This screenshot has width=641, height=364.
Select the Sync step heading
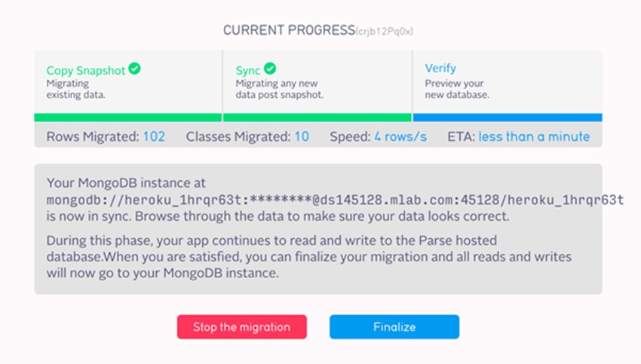pos(248,71)
